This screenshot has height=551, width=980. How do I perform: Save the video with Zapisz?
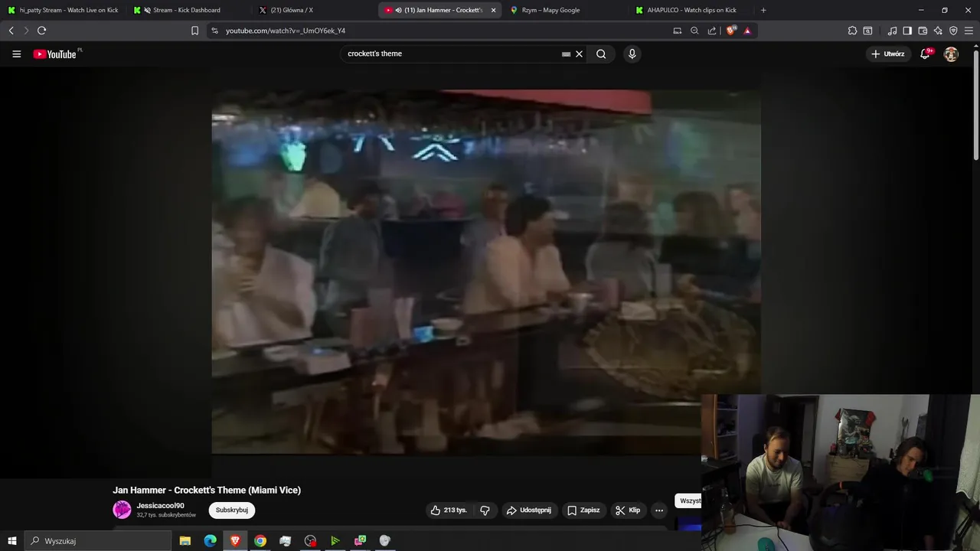pyautogui.click(x=583, y=510)
